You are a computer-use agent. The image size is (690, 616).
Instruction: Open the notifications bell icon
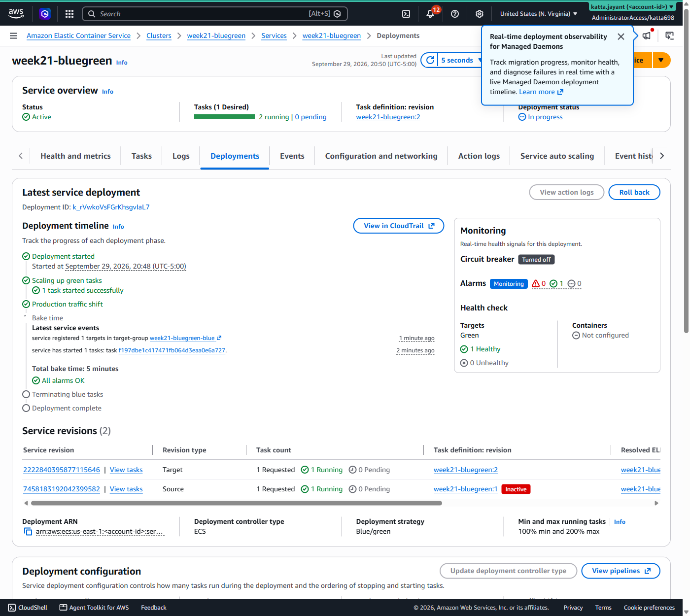tap(430, 14)
